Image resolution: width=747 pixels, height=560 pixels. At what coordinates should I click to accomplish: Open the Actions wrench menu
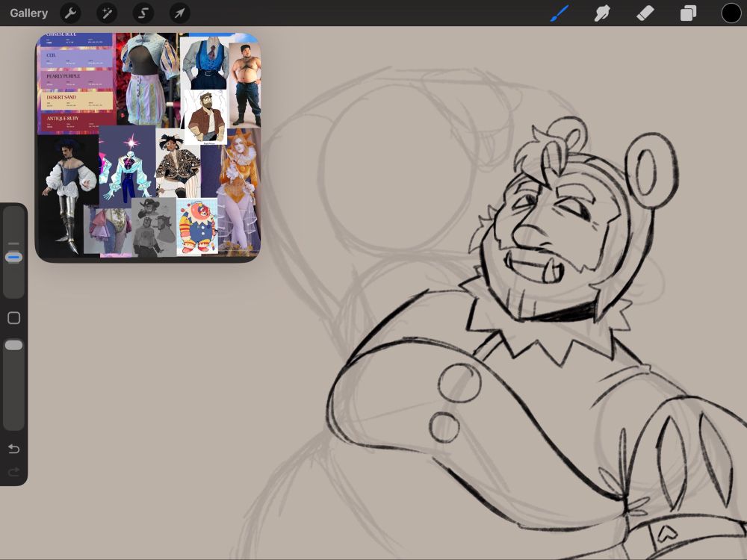tap(70, 13)
